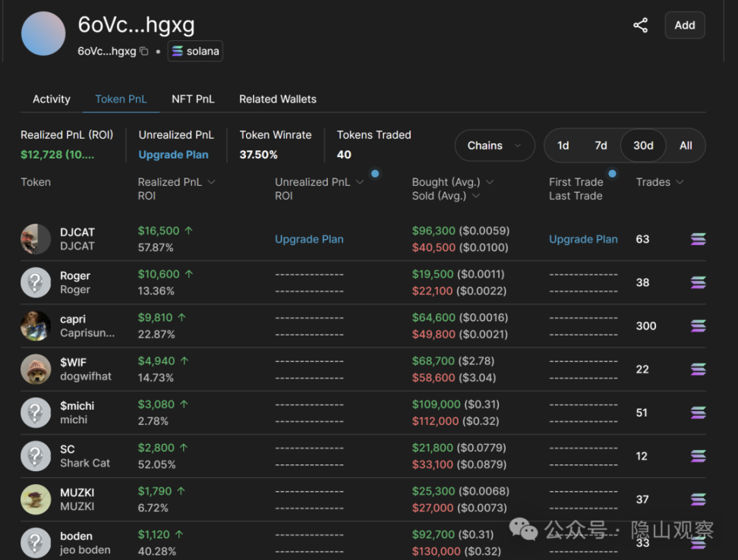
Task: Click the Solana chain icon in capri row
Action: click(698, 326)
